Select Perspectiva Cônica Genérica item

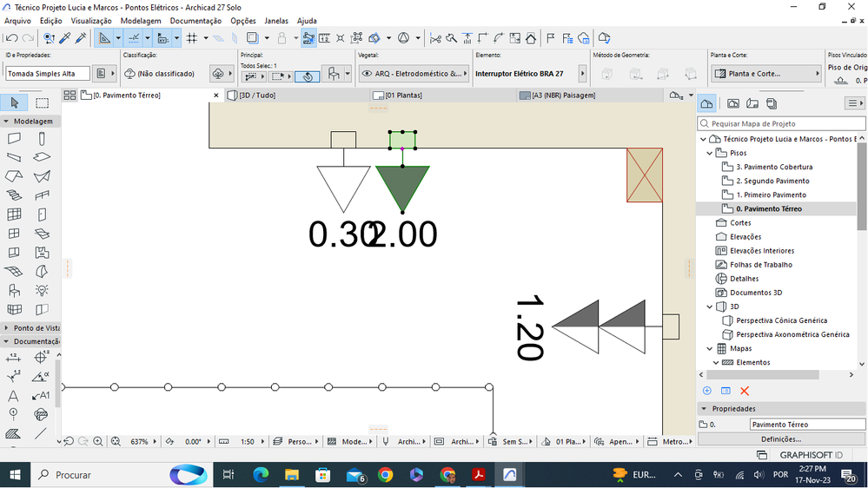pos(781,320)
